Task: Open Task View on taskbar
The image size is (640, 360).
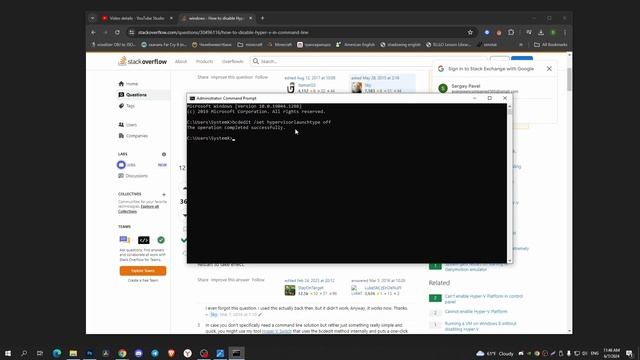Action: (x=40, y=353)
